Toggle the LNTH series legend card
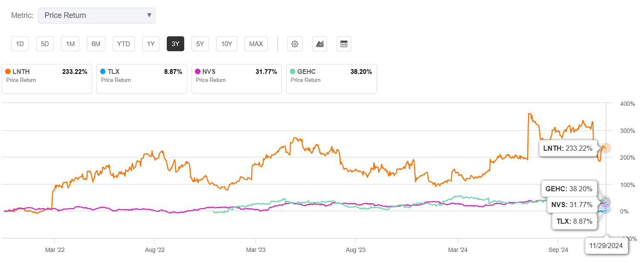 (47, 79)
